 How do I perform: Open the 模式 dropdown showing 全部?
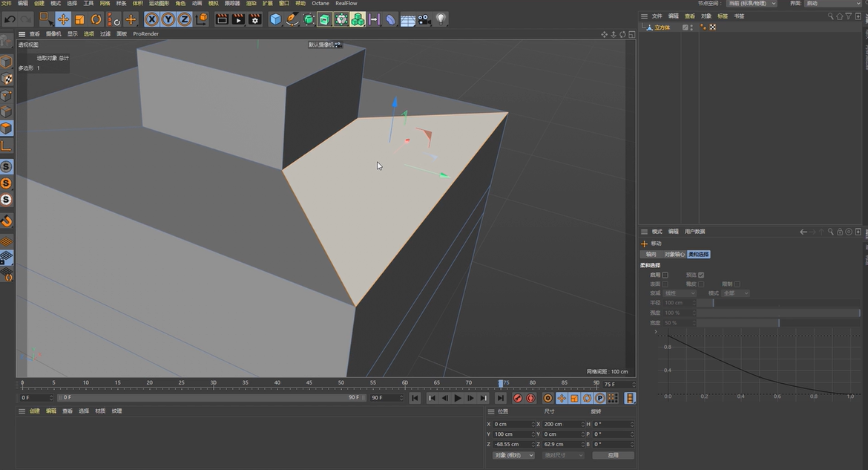coord(734,293)
